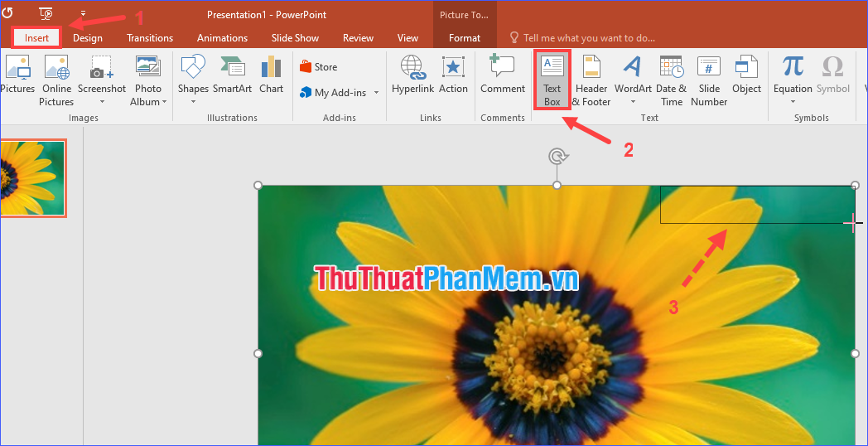Open the Insert ribbon tab
Screen dimensions: 868x446
tap(37, 38)
